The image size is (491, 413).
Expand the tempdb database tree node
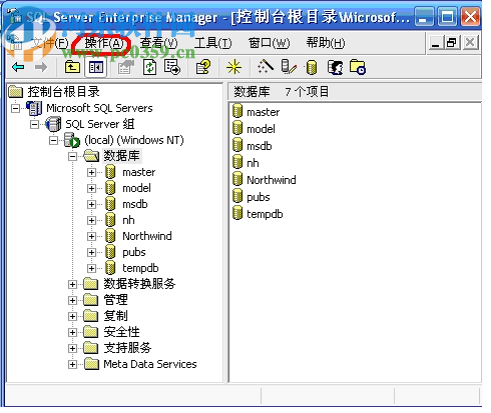point(91,269)
